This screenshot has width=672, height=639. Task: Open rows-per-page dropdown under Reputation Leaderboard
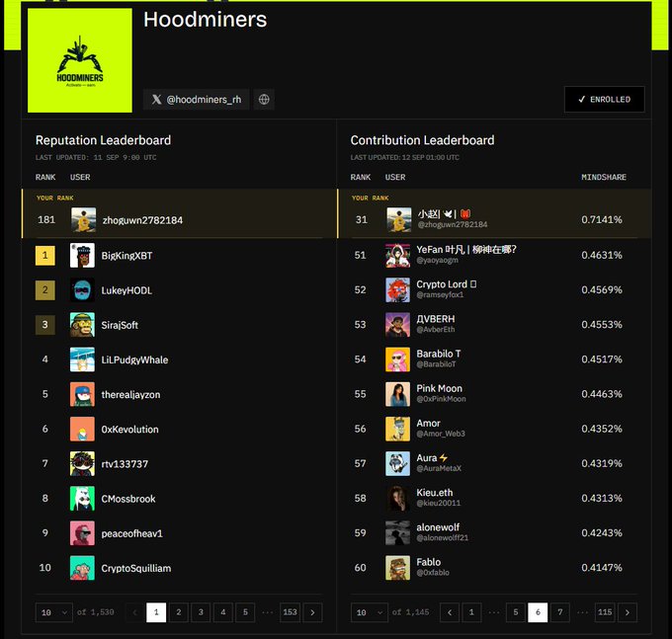click(x=54, y=612)
